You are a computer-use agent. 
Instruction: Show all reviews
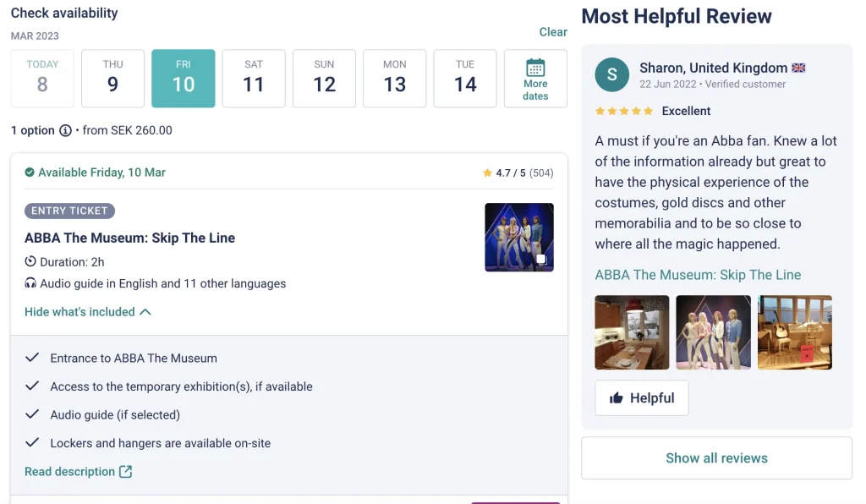pos(716,458)
